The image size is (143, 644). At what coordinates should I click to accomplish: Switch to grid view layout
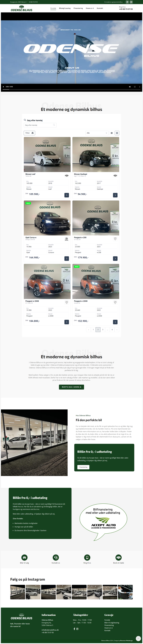[117, 133]
